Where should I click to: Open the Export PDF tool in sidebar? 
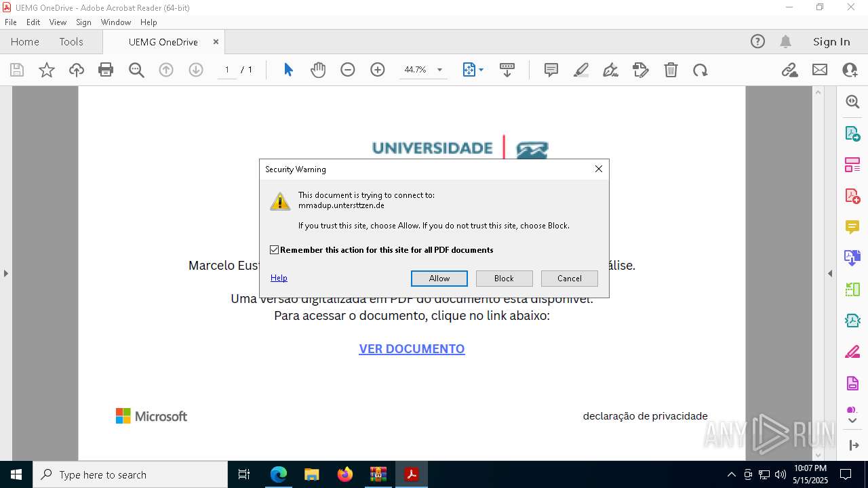[852, 134]
